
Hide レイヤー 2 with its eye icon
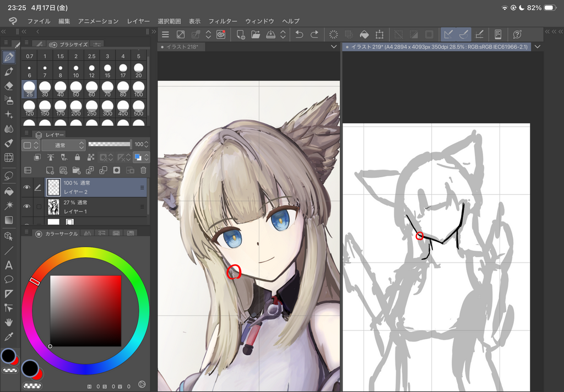pos(26,188)
